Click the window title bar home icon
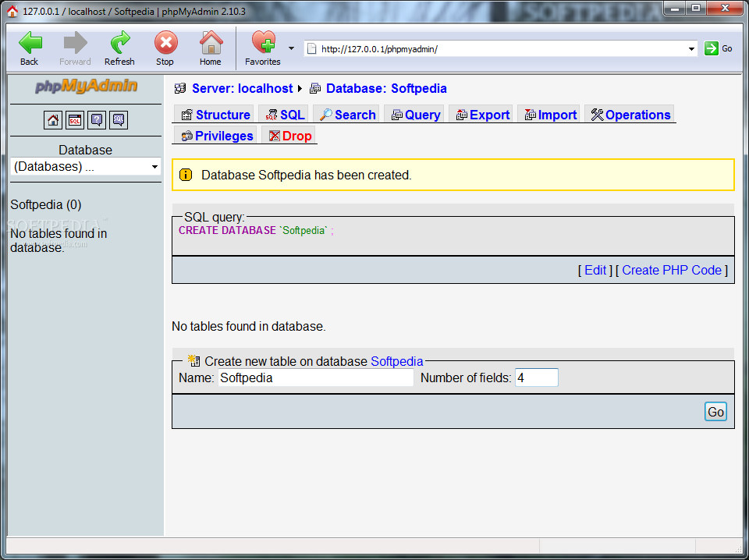 (13, 12)
